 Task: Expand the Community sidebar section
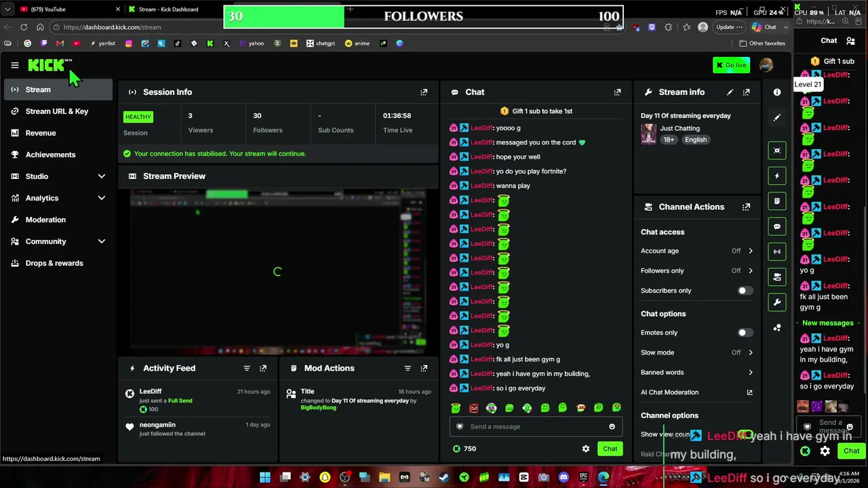tap(102, 241)
